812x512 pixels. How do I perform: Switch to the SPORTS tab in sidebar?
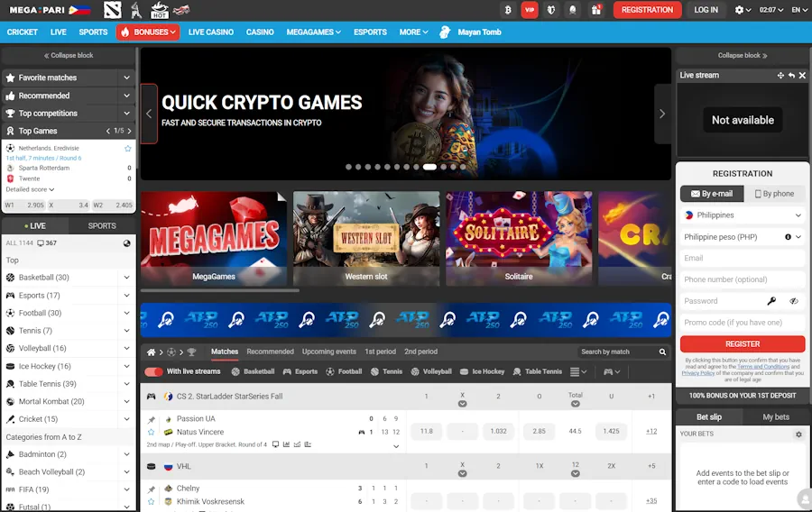[102, 226]
